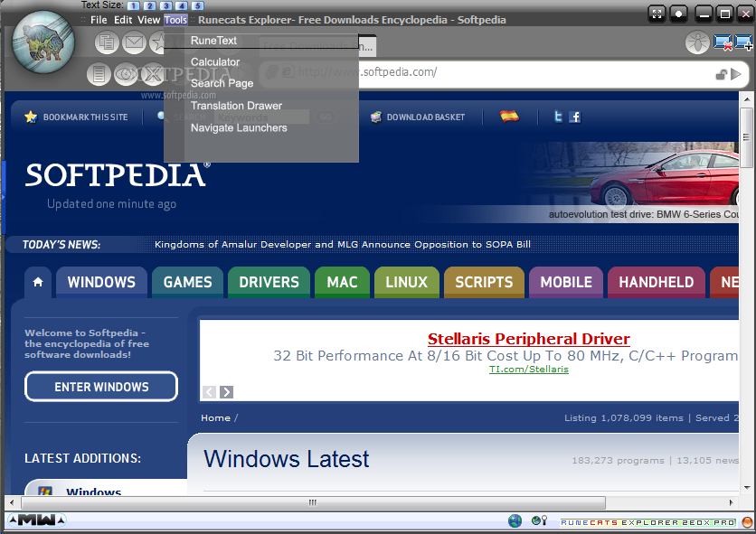The height and width of the screenshot is (534, 756).
Task: Click the spider bug round icon
Action: pos(697,42)
